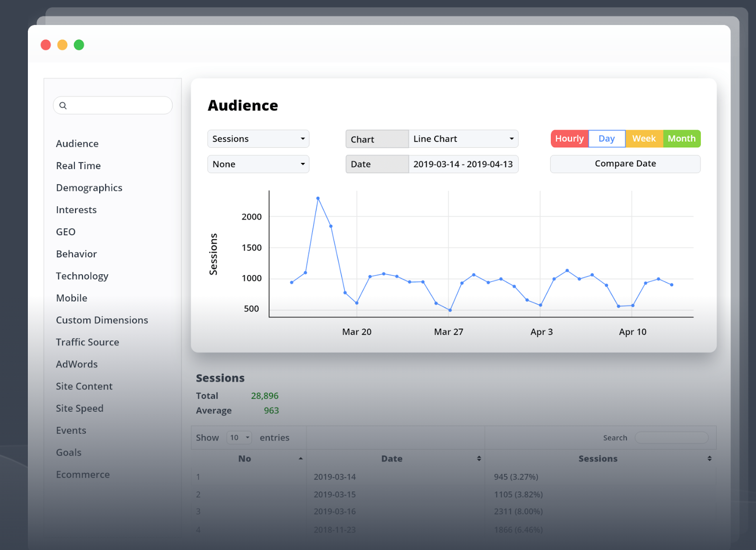Set chart granularity to Month
The height and width of the screenshot is (550, 756).
[682, 139]
